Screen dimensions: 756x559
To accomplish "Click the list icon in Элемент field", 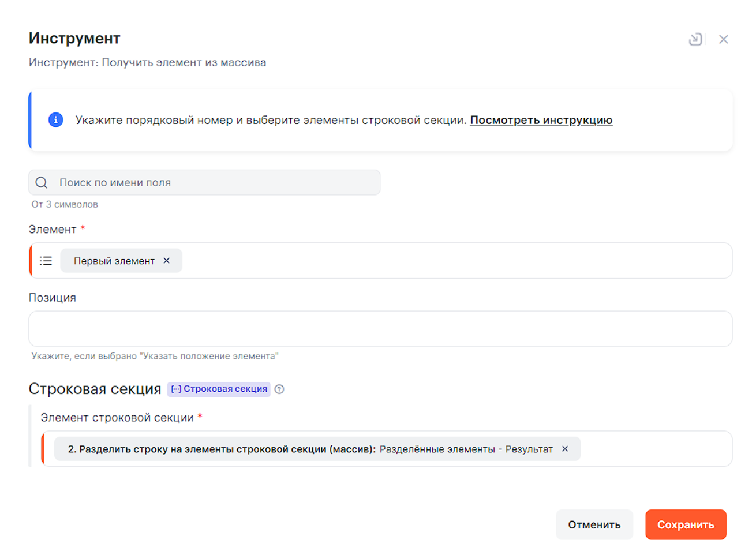I will (46, 261).
